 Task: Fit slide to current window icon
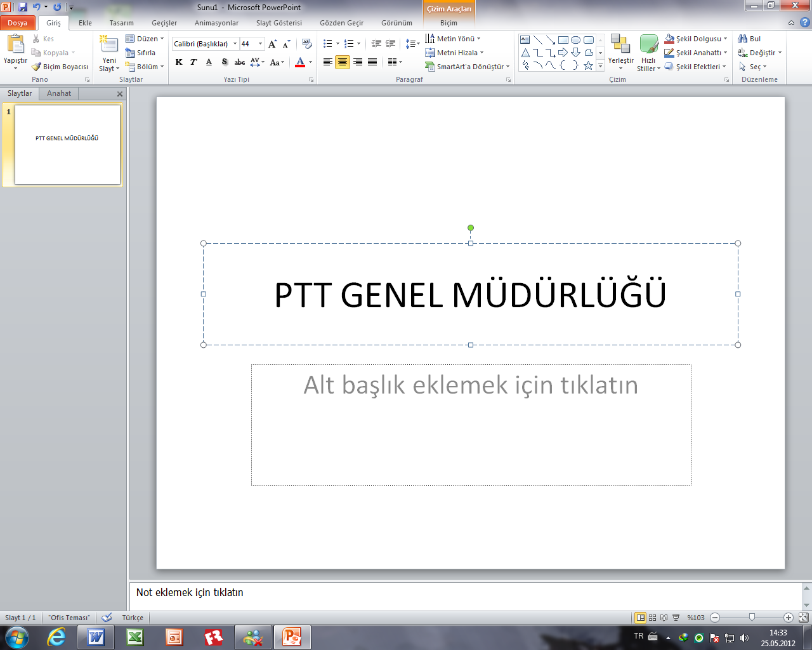pyautogui.click(x=804, y=618)
